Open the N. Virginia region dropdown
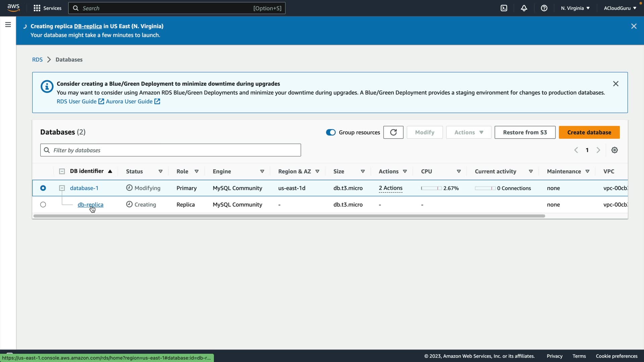 click(575, 8)
